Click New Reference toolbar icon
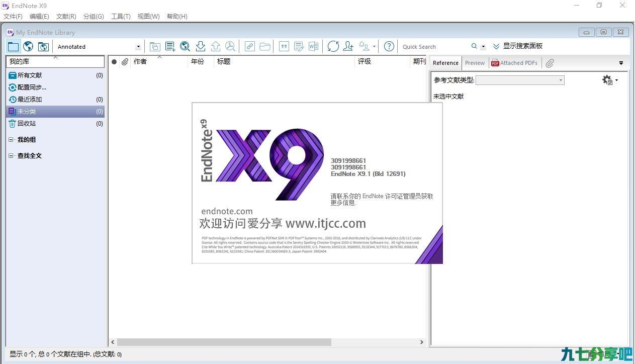This screenshot has height=364, width=635. click(x=170, y=46)
